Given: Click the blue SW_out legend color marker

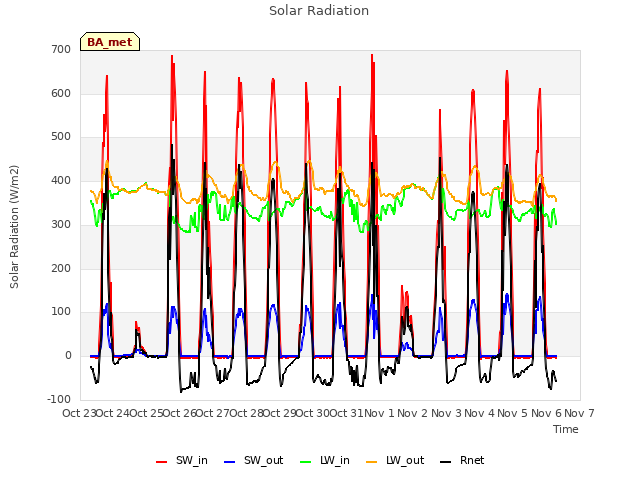Looking at the screenshot, I should 230,462.
